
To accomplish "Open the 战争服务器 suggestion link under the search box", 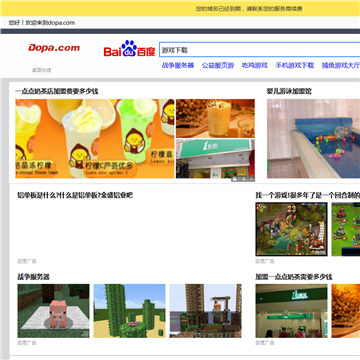I will [x=178, y=65].
